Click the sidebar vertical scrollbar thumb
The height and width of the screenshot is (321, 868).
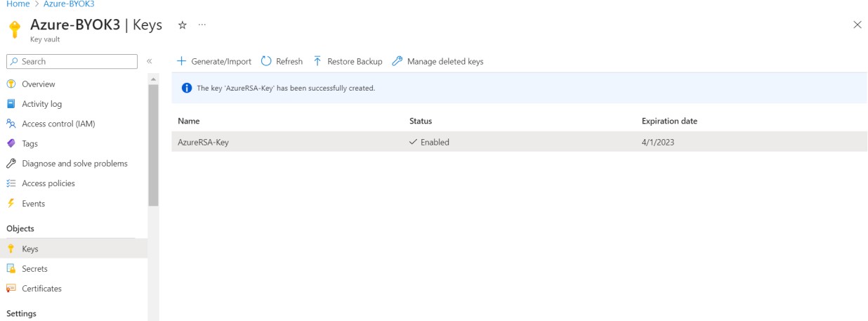click(153, 145)
